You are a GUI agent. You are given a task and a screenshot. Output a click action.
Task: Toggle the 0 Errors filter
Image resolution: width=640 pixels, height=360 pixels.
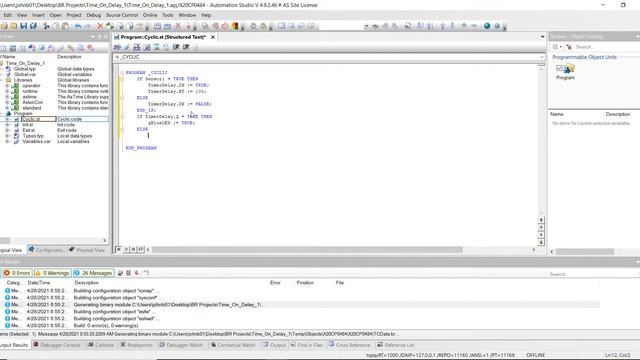click(17, 273)
